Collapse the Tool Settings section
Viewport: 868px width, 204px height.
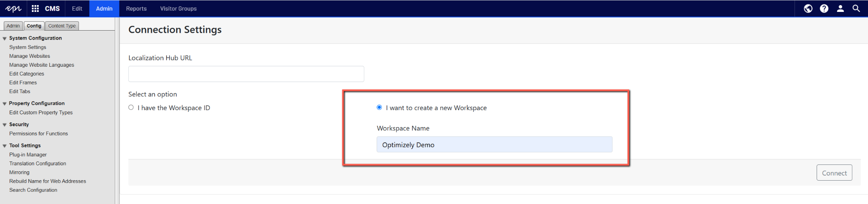pyautogui.click(x=5, y=146)
